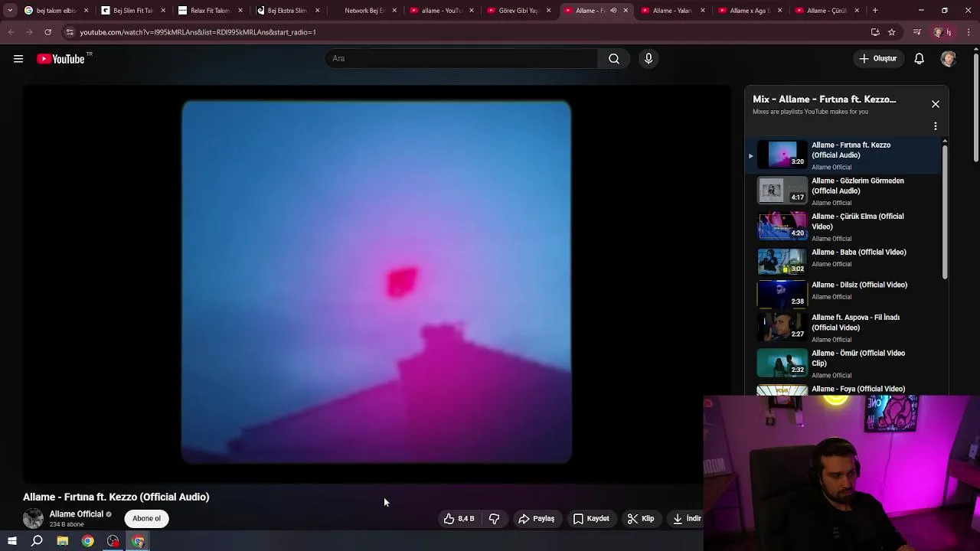Switch to the 'Bej Slim Fit Takım' tab

coord(133,11)
